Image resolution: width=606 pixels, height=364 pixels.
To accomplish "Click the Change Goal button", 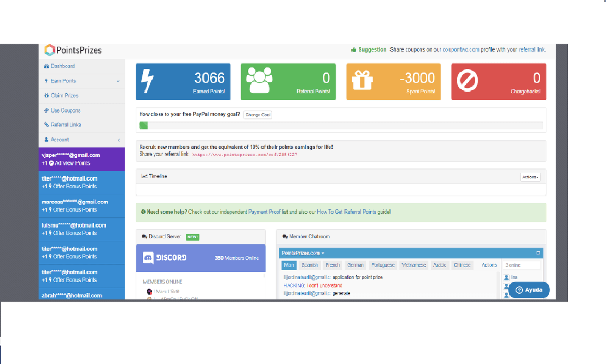I will (258, 115).
